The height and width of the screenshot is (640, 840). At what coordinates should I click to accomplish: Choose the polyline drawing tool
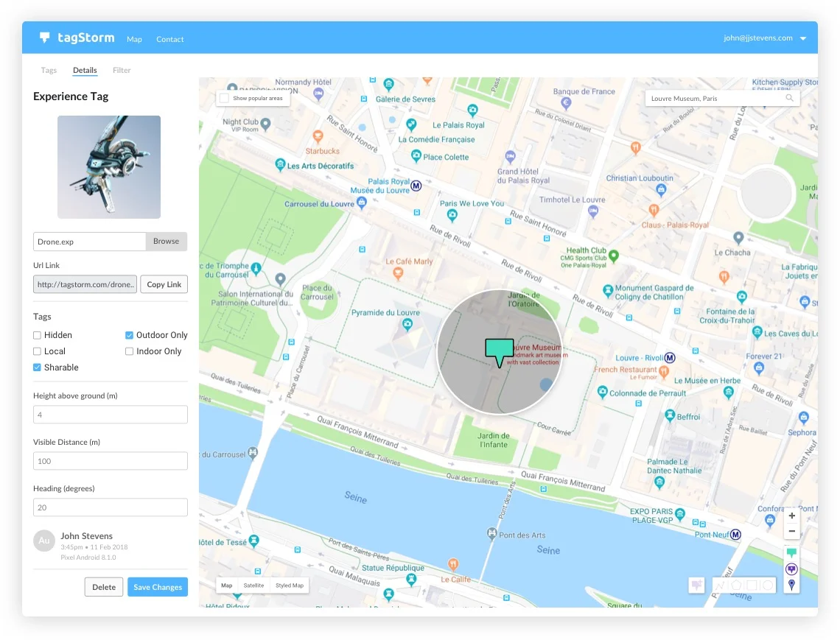click(721, 586)
